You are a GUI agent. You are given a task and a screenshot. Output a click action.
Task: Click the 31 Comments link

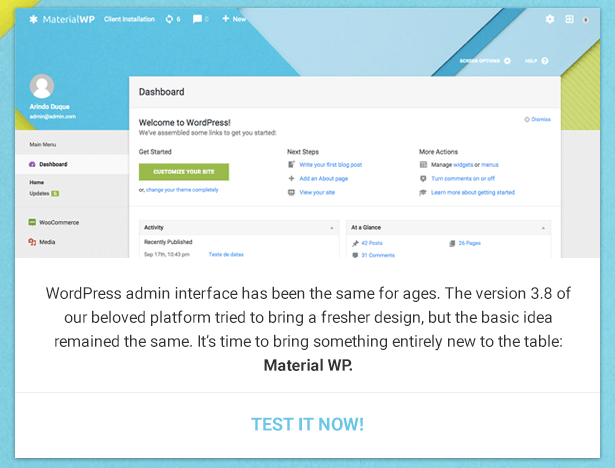point(378,255)
